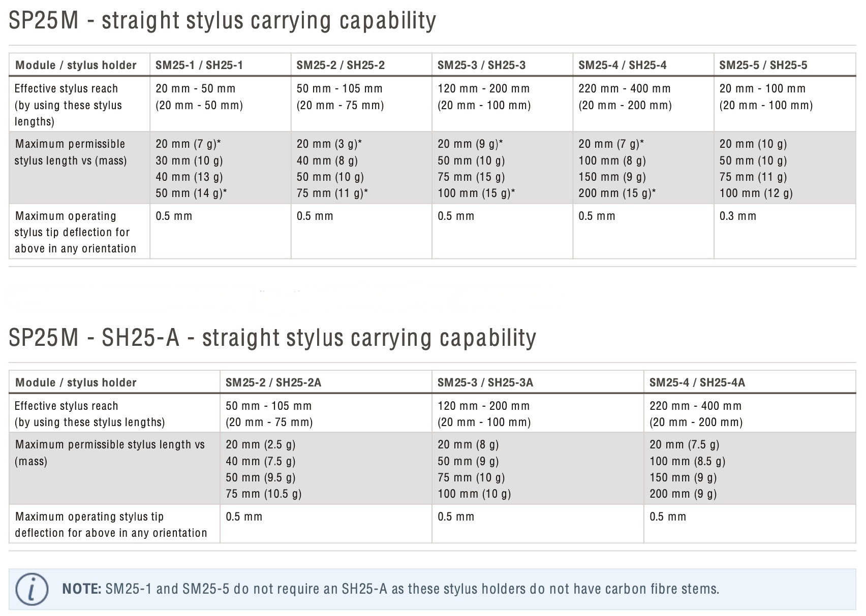The height and width of the screenshot is (616, 866).
Task: Click the SM25-2 / SH25-2A column header
Action: 273,382
